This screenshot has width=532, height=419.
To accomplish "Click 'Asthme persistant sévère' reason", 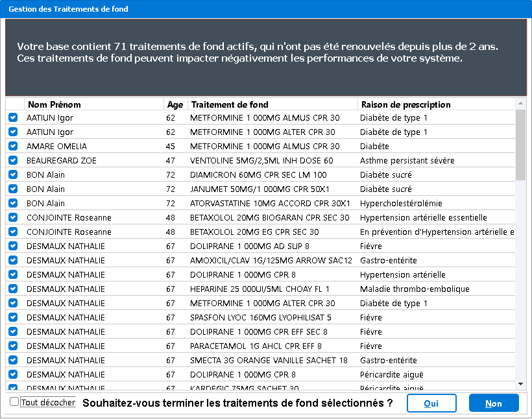I will (407, 160).
